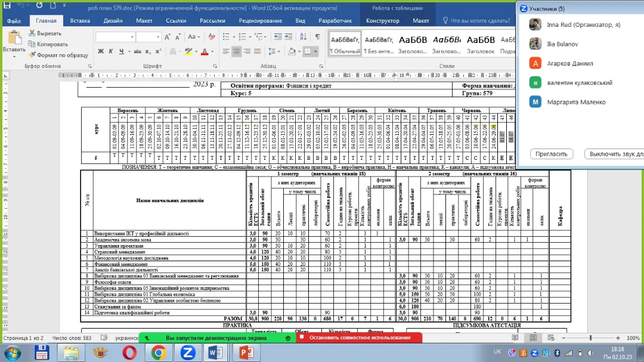The image size is (644, 362).
Task: Switch to the Вставка ribbon tab
Action: click(x=80, y=21)
